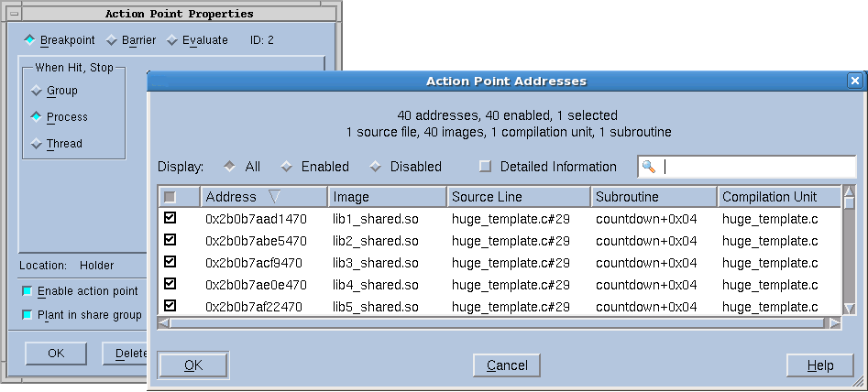Set When Hit, Stop to Thread

pos(37,144)
